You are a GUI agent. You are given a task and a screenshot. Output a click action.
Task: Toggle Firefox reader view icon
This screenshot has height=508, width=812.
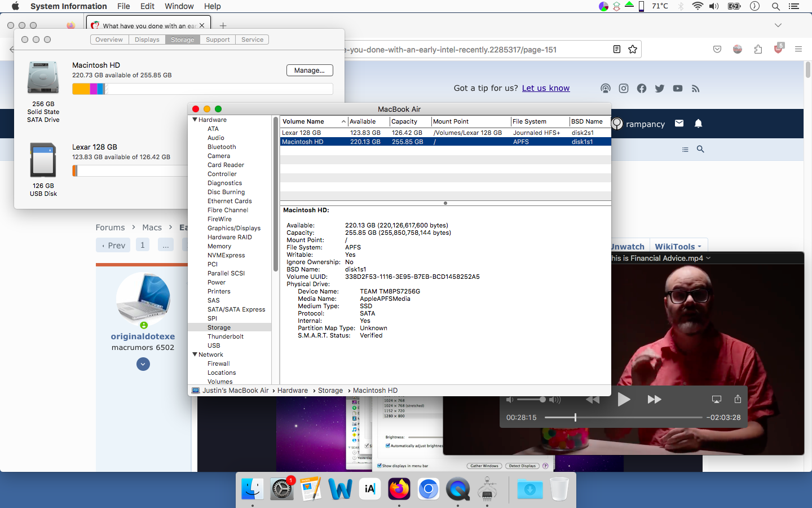[617, 49]
